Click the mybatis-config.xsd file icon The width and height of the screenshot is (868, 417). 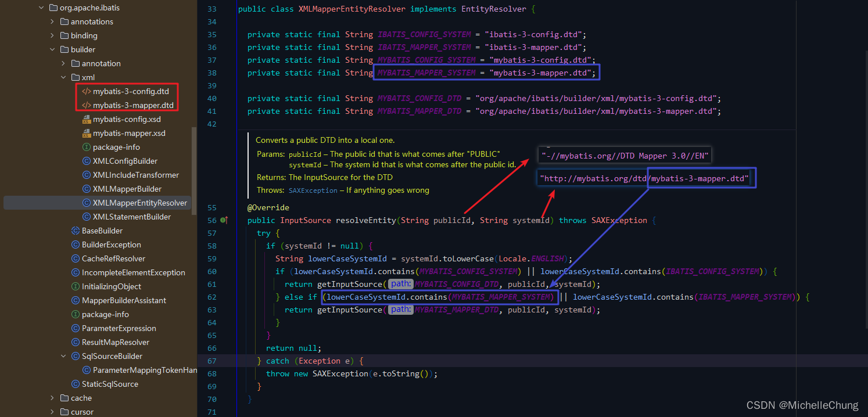click(x=86, y=119)
